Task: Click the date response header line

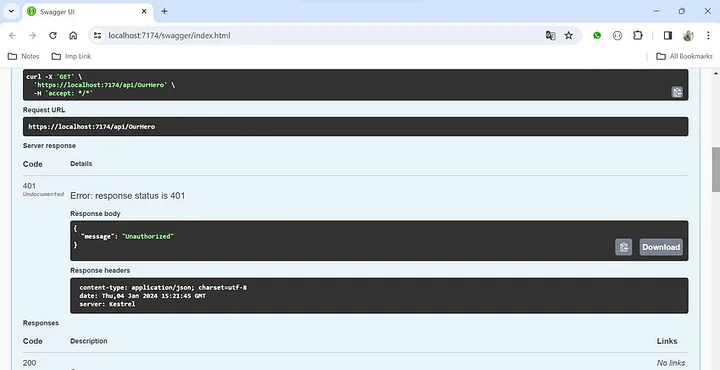Action: [x=142, y=296]
